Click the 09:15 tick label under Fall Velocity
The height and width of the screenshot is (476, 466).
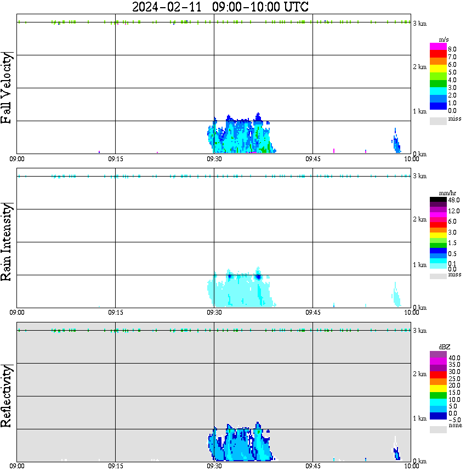coord(116,159)
